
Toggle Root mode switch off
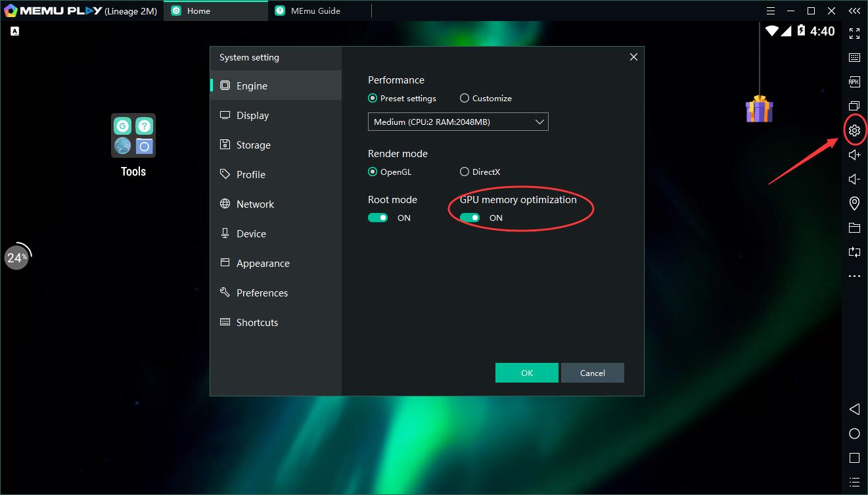click(378, 218)
